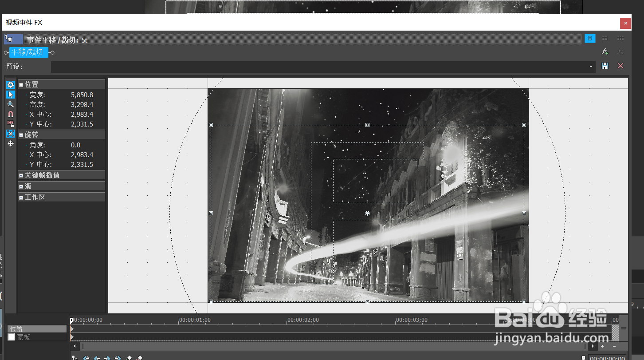This screenshot has width=644, height=360.
Task: Click the 00:00:02;00 timeline ruler mark
Action: coord(303,320)
